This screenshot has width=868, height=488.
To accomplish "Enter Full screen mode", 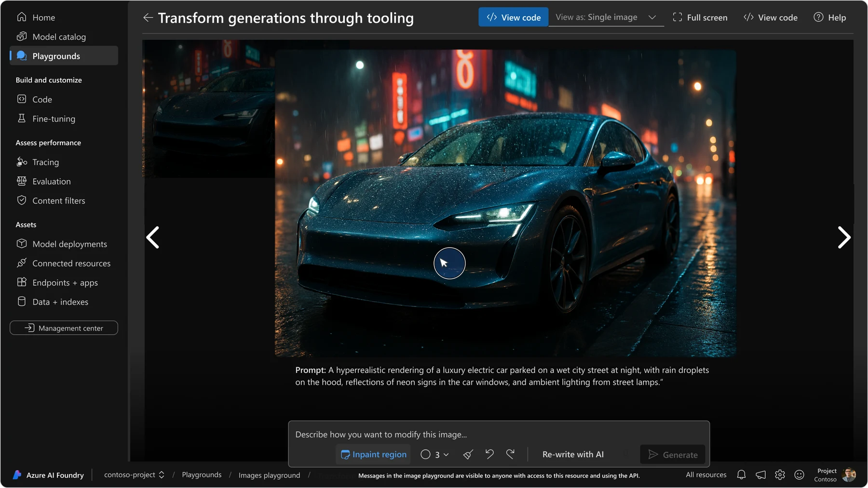I will click(700, 17).
